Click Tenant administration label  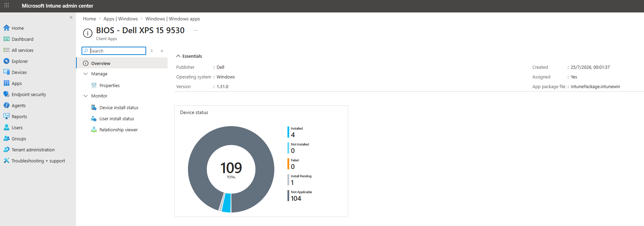pyautogui.click(x=33, y=150)
